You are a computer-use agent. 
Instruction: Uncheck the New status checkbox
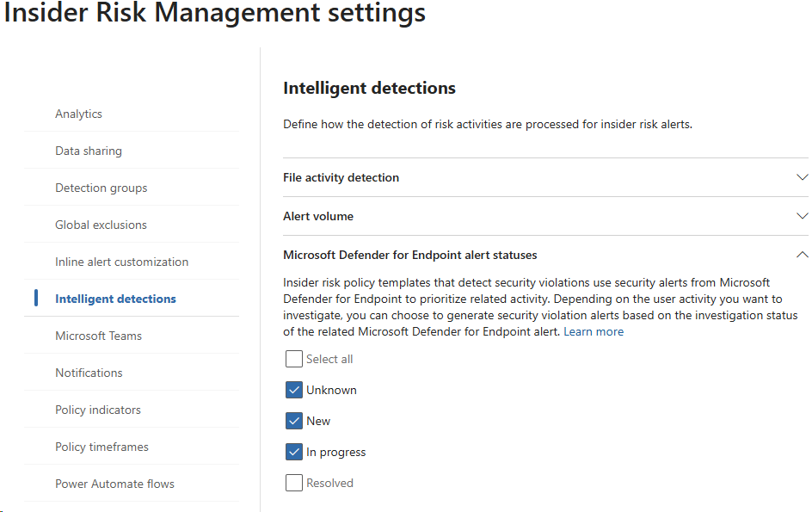(294, 421)
